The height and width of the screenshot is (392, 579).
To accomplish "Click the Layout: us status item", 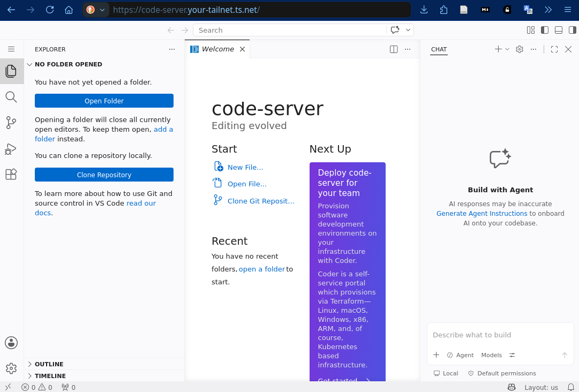I will [541, 387].
